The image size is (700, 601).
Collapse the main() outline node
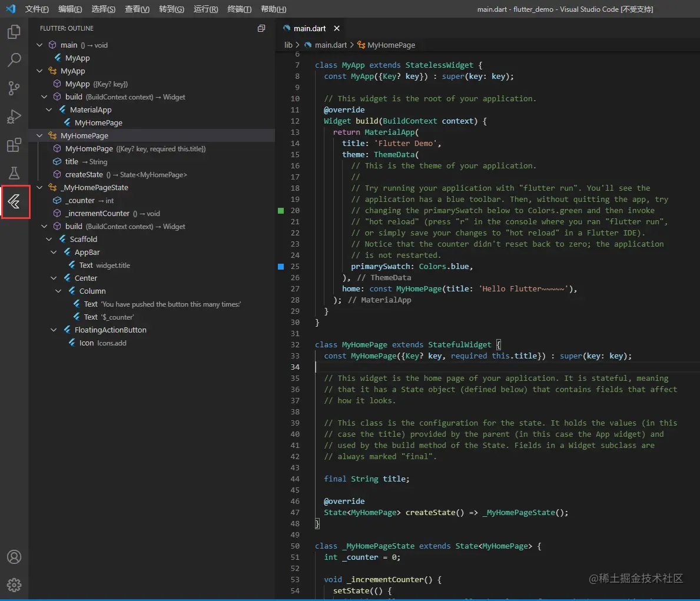[39, 45]
